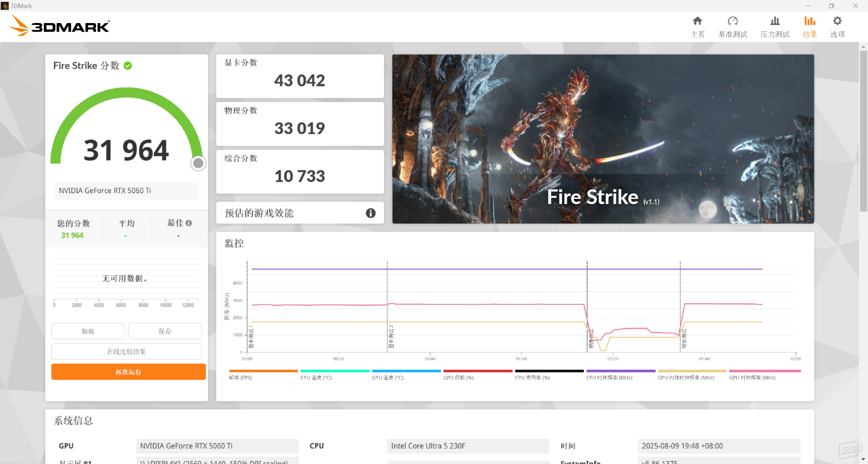Open the 主页 home icon
Viewport: 868px width, 464px height.
tap(697, 21)
